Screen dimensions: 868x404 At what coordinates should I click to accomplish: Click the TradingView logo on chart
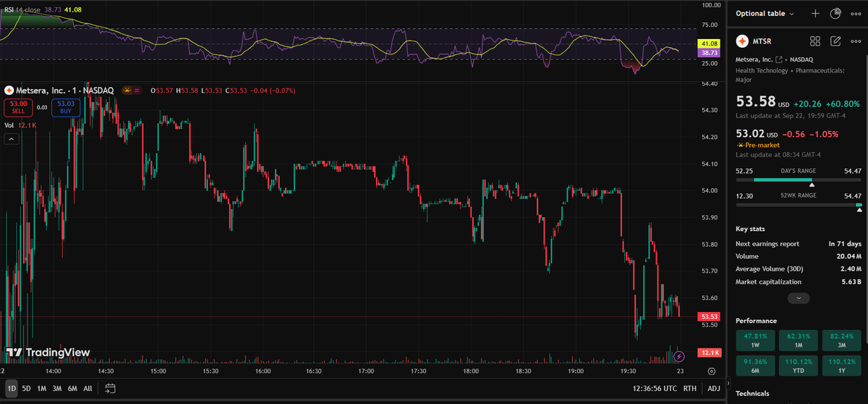[48, 353]
